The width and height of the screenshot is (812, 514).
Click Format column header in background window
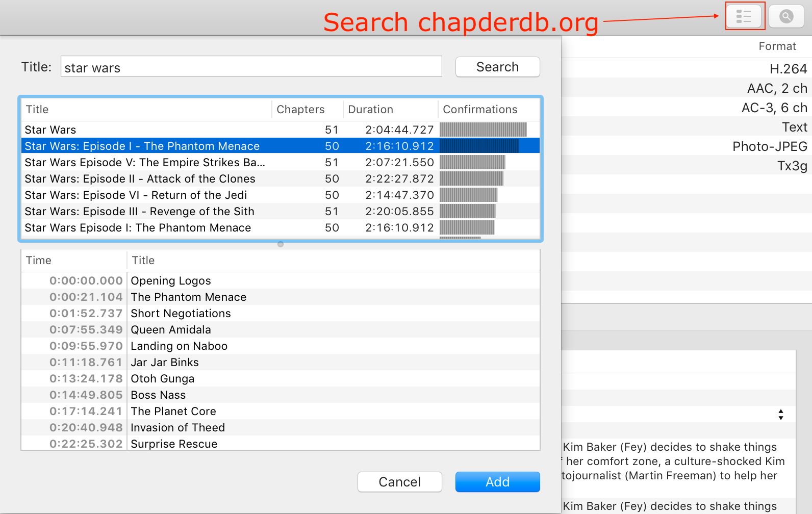(x=777, y=46)
